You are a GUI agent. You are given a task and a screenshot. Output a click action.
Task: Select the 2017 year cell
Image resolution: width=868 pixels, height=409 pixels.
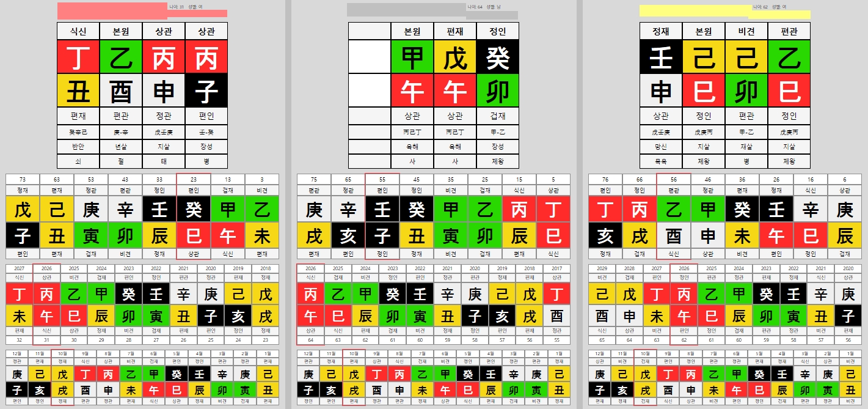(x=556, y=268)
